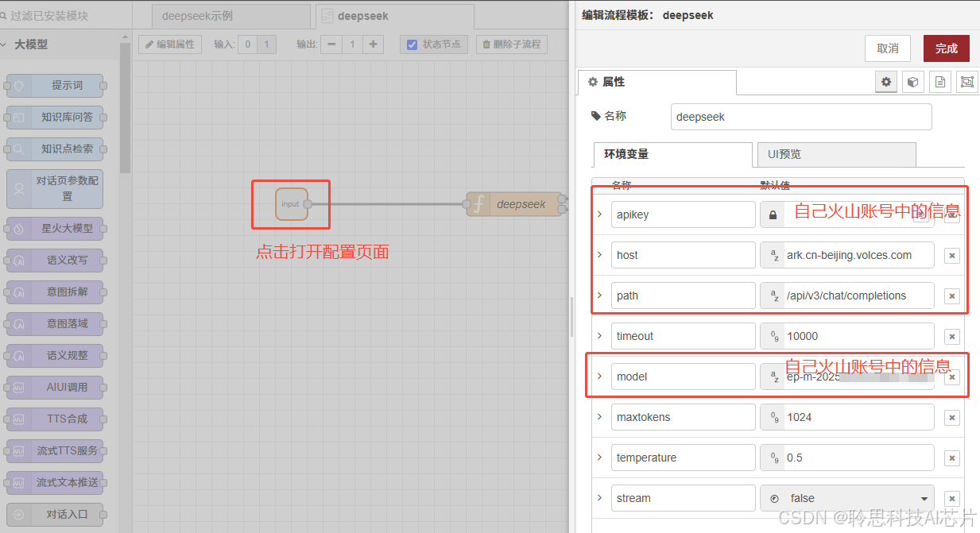Remove the path variable row

tap(952, 295)
